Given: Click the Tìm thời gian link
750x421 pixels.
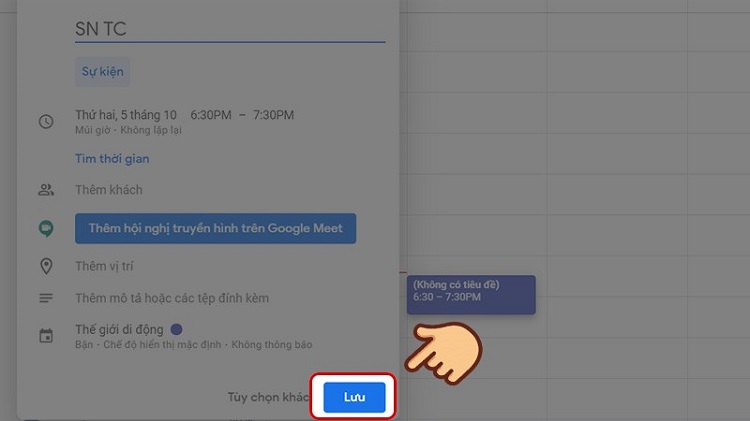Looking at the screenshot, I should coord(112,159).
